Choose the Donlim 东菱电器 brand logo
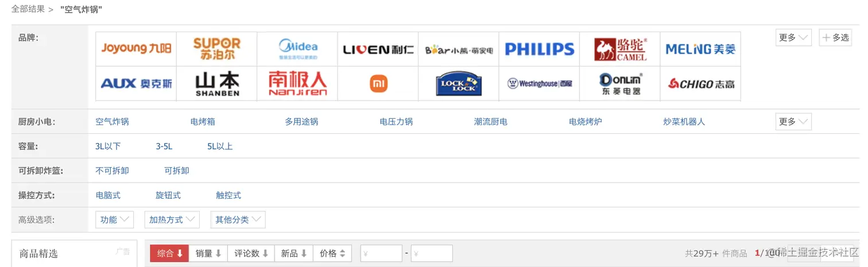 pos(620,84)
